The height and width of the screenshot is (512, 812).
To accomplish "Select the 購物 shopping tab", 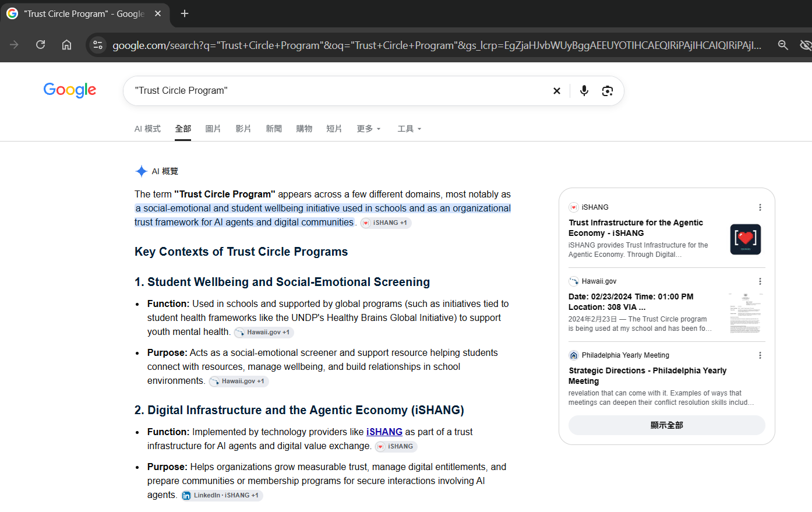I will [304, 129].
